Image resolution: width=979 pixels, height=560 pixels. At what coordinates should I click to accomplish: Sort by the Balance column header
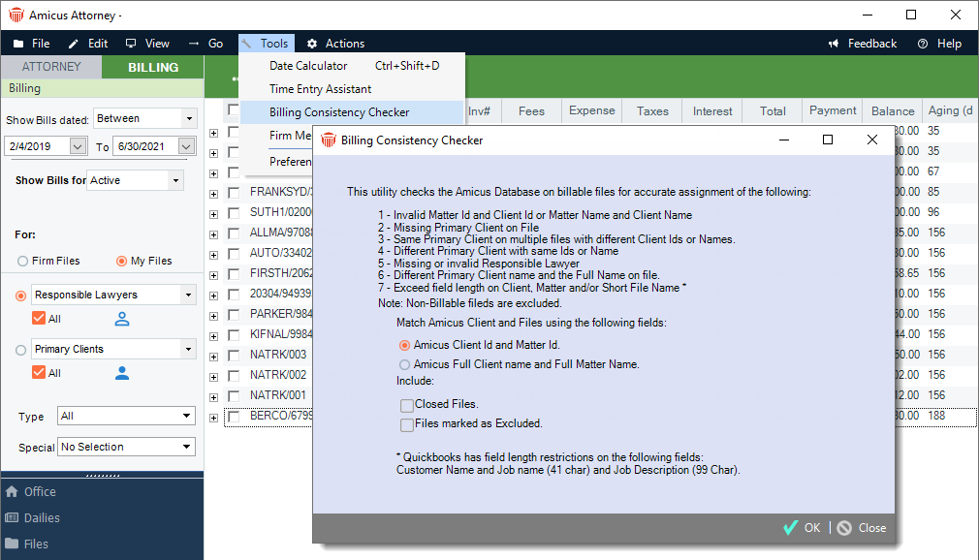tap(892, 111)
